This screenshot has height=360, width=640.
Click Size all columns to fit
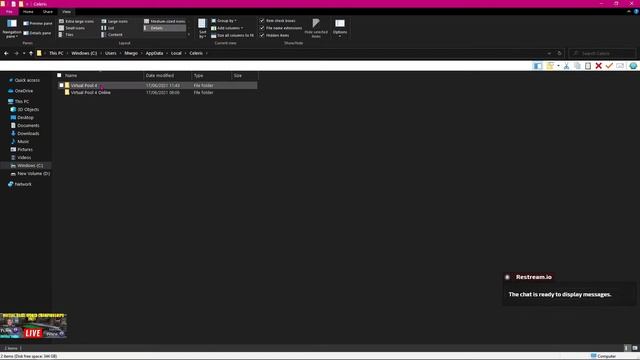click(x=233, y=36)
